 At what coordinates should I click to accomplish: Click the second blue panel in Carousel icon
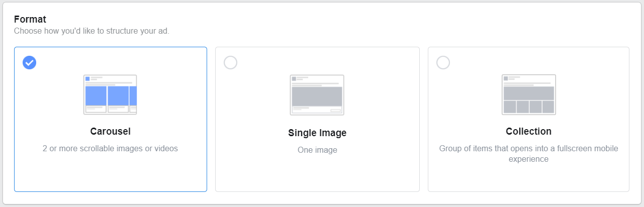click(x=119, y=96)
